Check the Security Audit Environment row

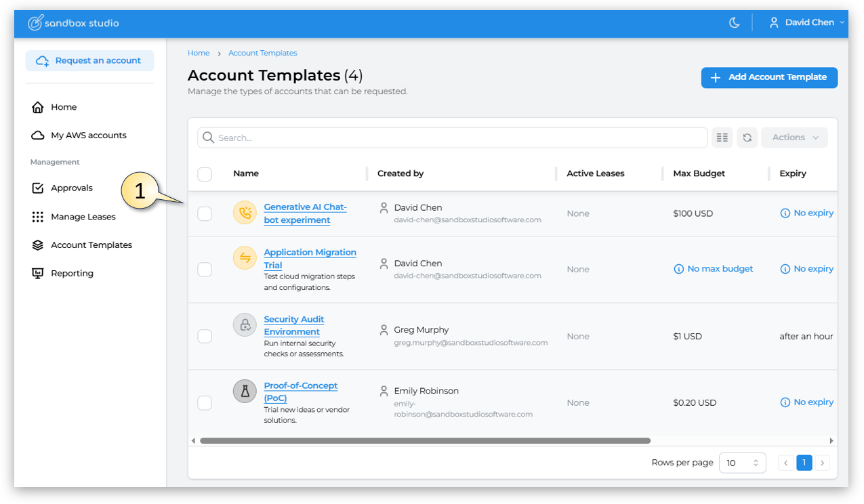pyautogui.click(x=205, y=336)
